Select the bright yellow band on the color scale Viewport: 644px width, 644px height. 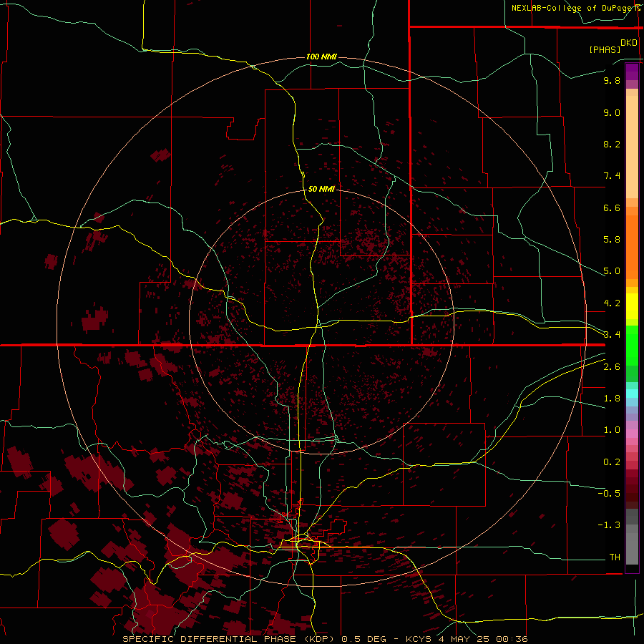point(632,306)
